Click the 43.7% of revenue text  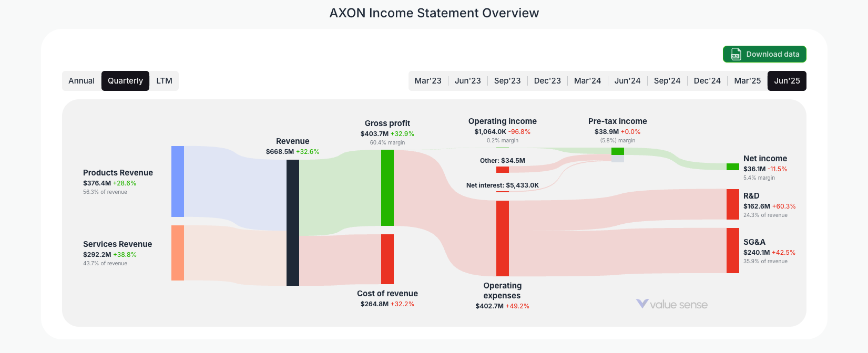tap(105, 264)
